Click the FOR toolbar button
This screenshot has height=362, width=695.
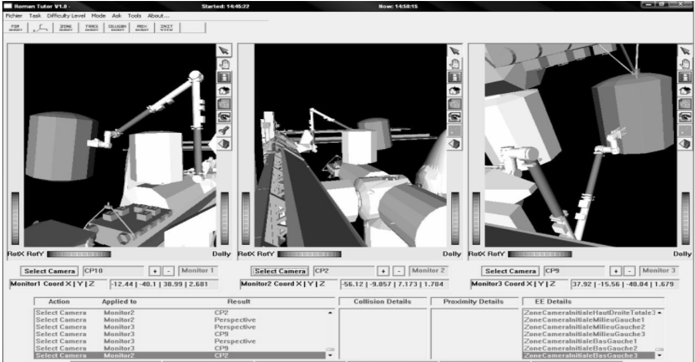[x=16, y=27]
